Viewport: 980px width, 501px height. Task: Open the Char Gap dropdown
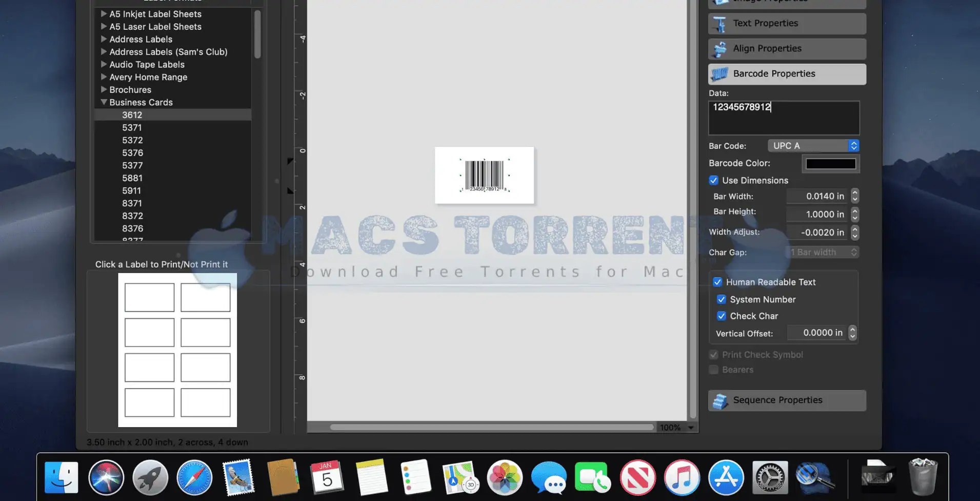click(x=822, y=252)
